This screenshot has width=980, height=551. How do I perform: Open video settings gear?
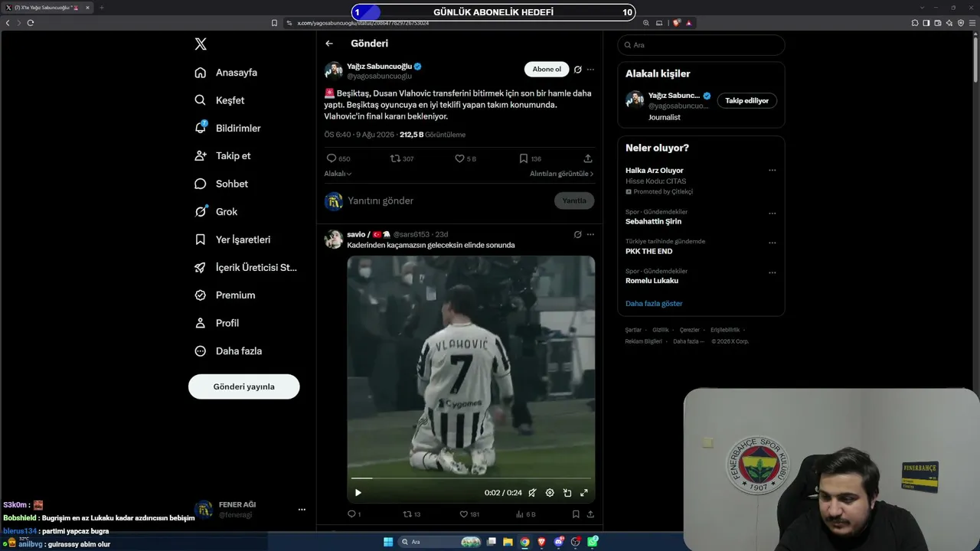[x=550, y=493]
